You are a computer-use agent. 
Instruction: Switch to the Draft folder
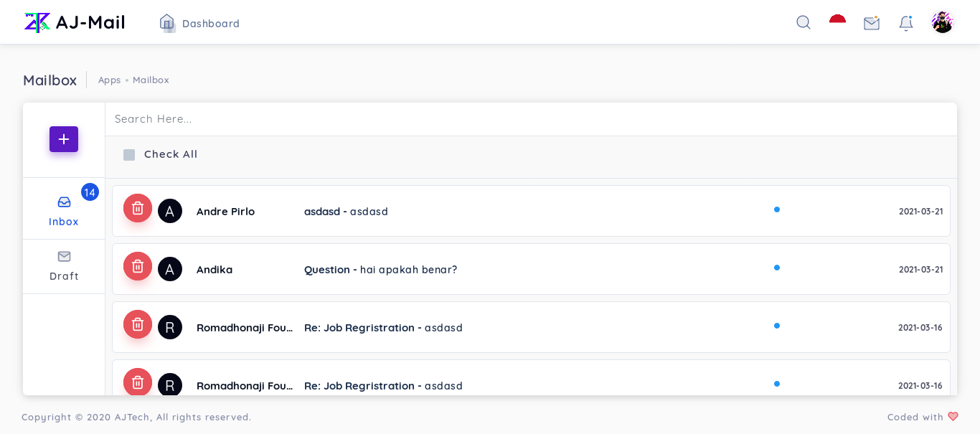[64, 266]
